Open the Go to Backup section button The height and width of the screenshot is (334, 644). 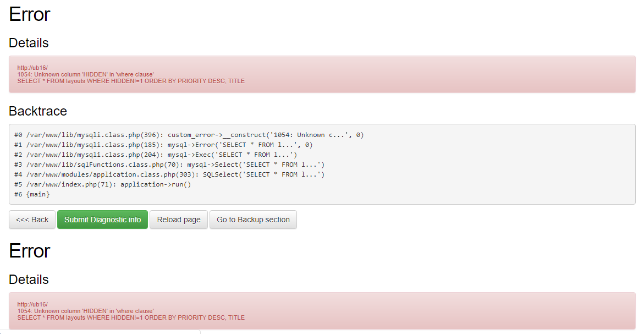pos(253,220)
